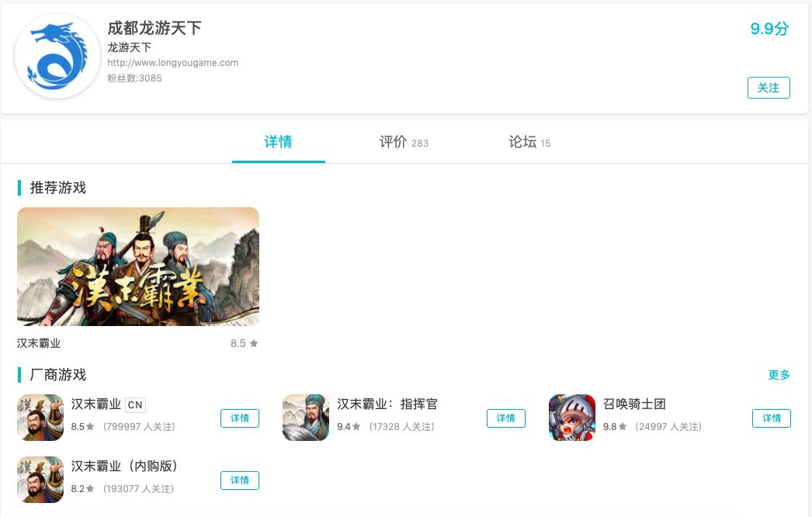Click the CN tag next to 汉末霸业
Image resolution: width=812 pixels, height=517 pixels.
(135, 404)
